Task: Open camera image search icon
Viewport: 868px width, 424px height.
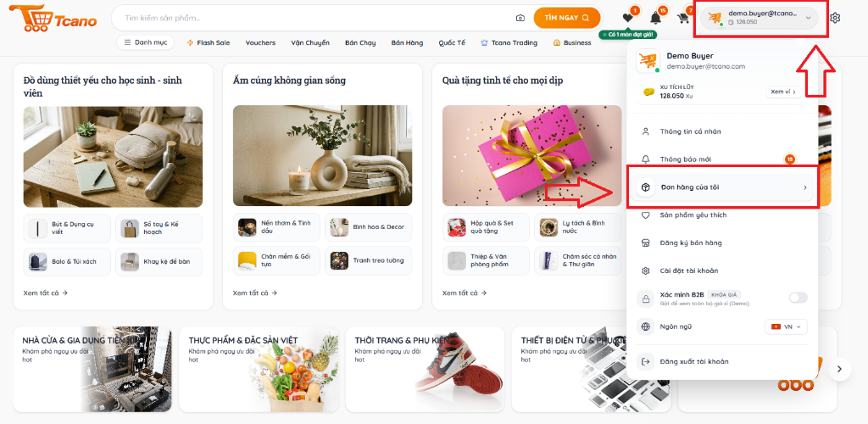Action: click(x=520, y=19)
